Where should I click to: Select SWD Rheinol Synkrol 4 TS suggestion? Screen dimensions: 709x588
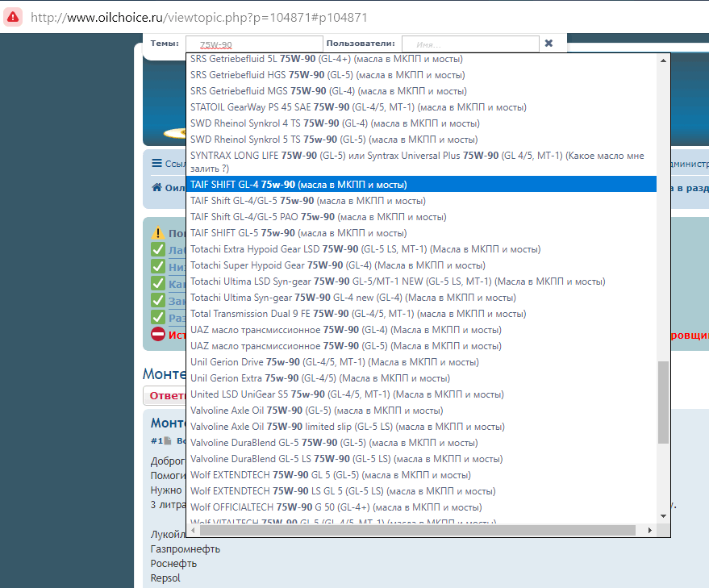click(x=421, y=123)
